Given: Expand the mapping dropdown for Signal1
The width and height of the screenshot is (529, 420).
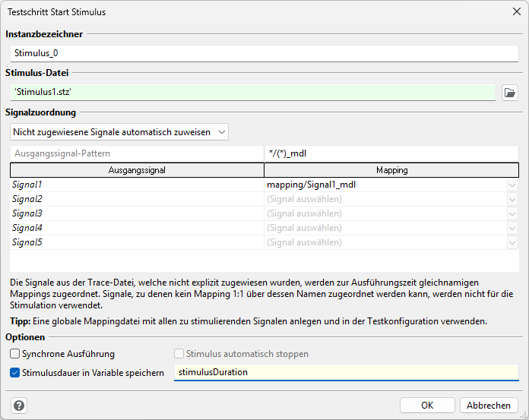Looking at the screenshot, I should click(512, 185).
